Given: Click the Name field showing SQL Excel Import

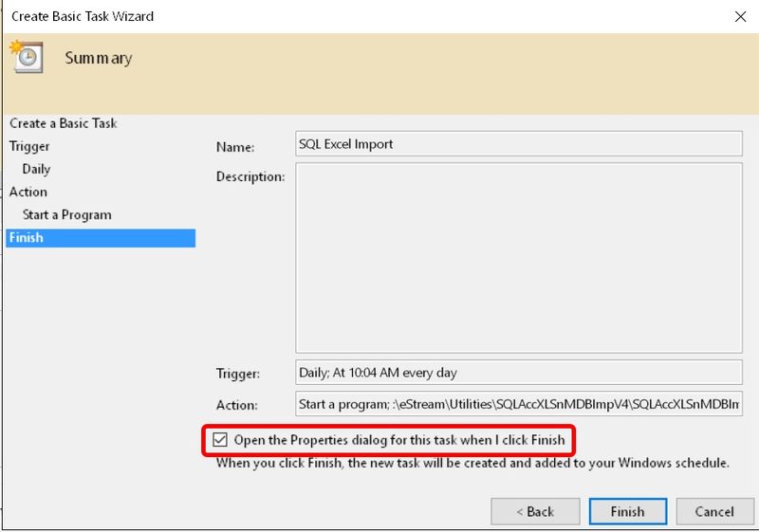Looking at the screenshot, I should tap(518, 144).
